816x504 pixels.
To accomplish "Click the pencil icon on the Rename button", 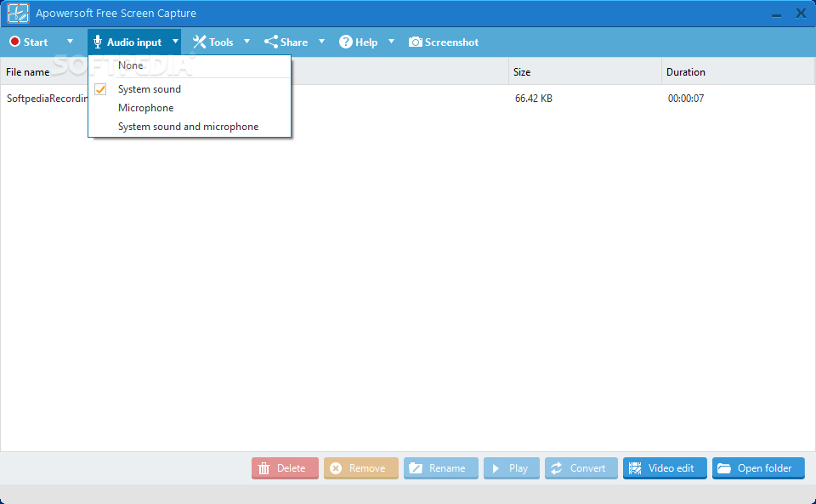I will click(416, 468).
